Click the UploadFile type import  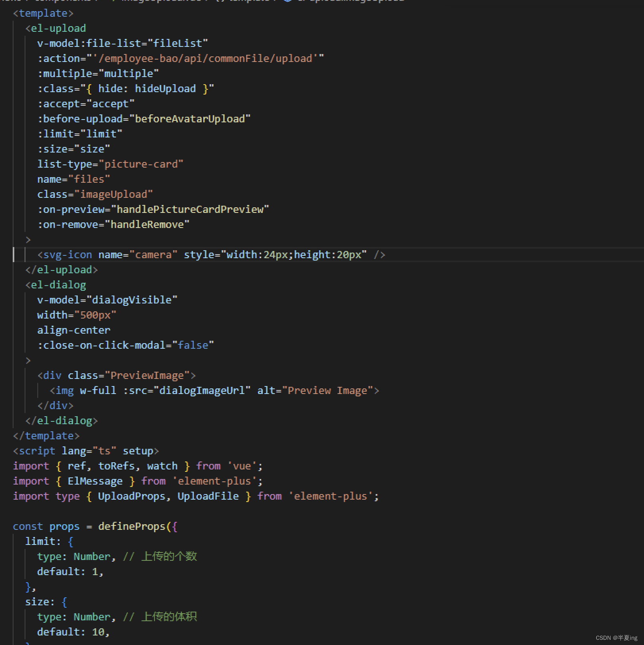pyautogui.click(x=208, y=496)
